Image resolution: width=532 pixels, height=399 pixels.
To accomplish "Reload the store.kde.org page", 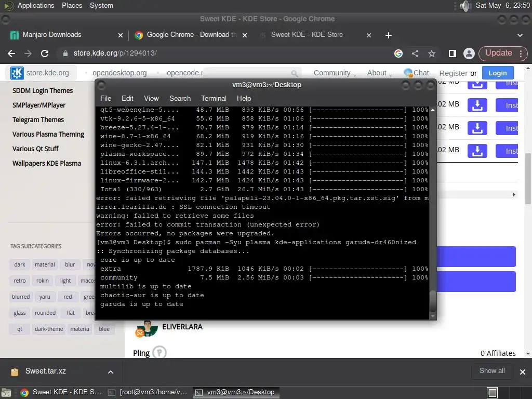I will [45, 54].
